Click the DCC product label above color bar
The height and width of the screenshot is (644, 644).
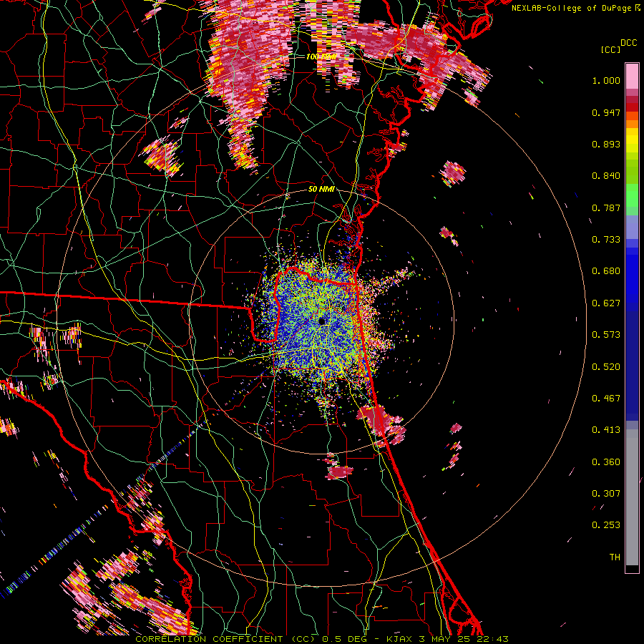[628, 43]
